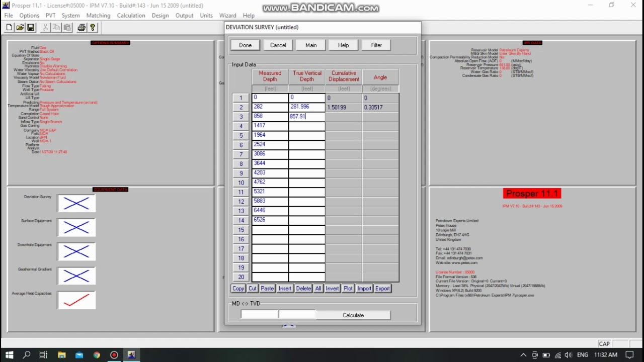Open the Windows Start menu
Viewport: 644px width, 362px height.
point(9,355)
